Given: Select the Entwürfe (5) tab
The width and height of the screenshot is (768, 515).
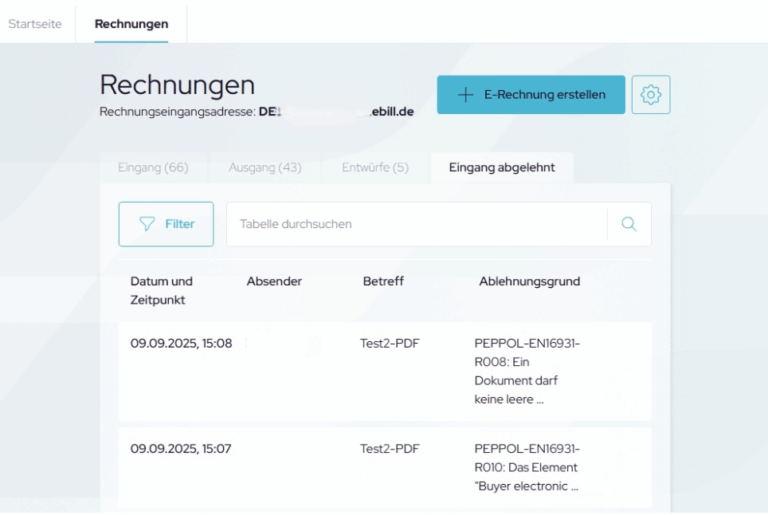Looking at the screenshot, I should tap(375, 167).
